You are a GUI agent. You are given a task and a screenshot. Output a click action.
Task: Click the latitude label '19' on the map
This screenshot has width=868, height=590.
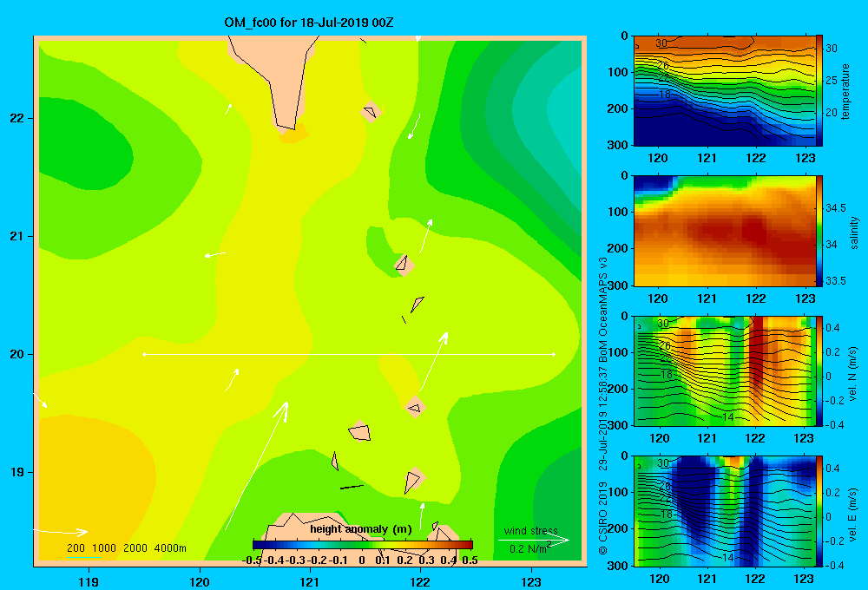coord(17,472)
